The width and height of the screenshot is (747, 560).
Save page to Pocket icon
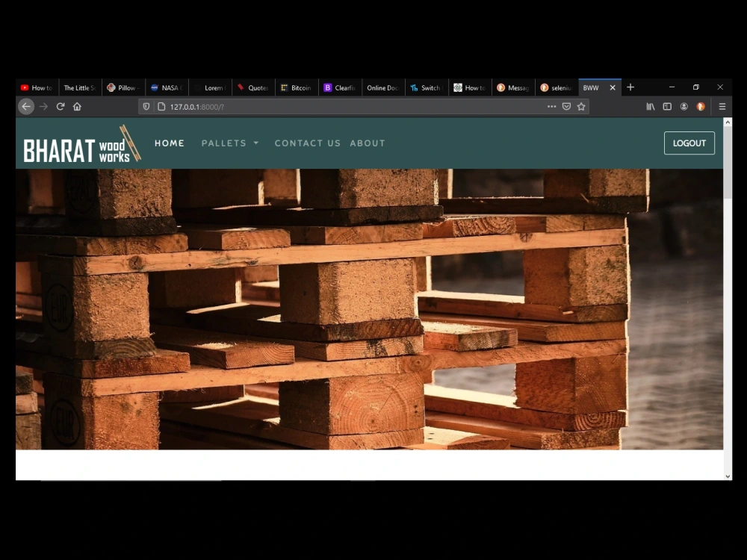(566, 107)
